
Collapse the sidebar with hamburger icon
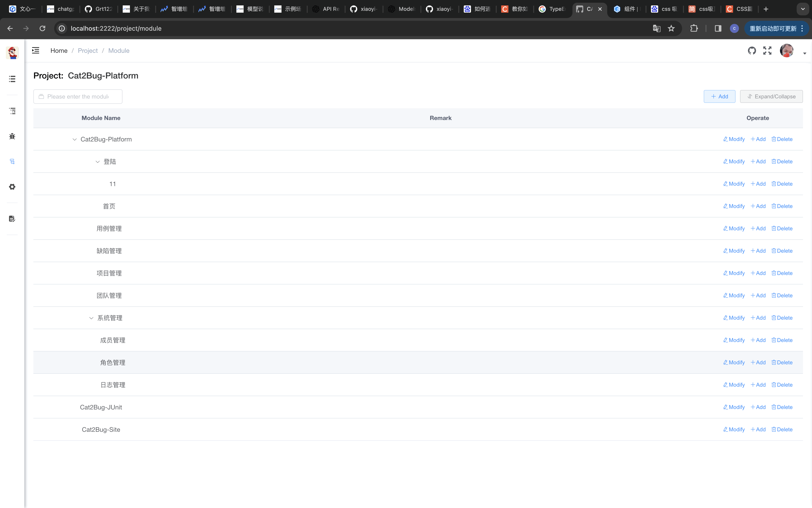(x=36, y=50)
